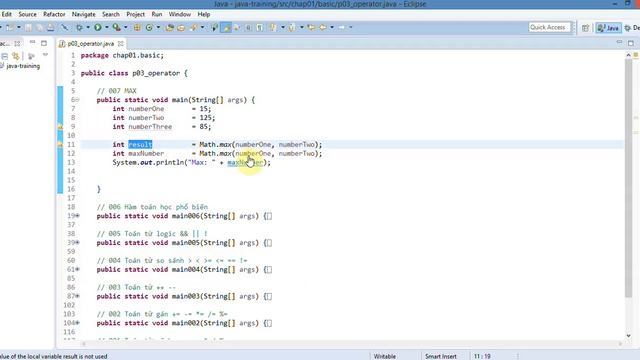The width and height of the screenshot is (640, 360).
Task: Click the vertical scrollbar up arrow
Action: (628, 55)
